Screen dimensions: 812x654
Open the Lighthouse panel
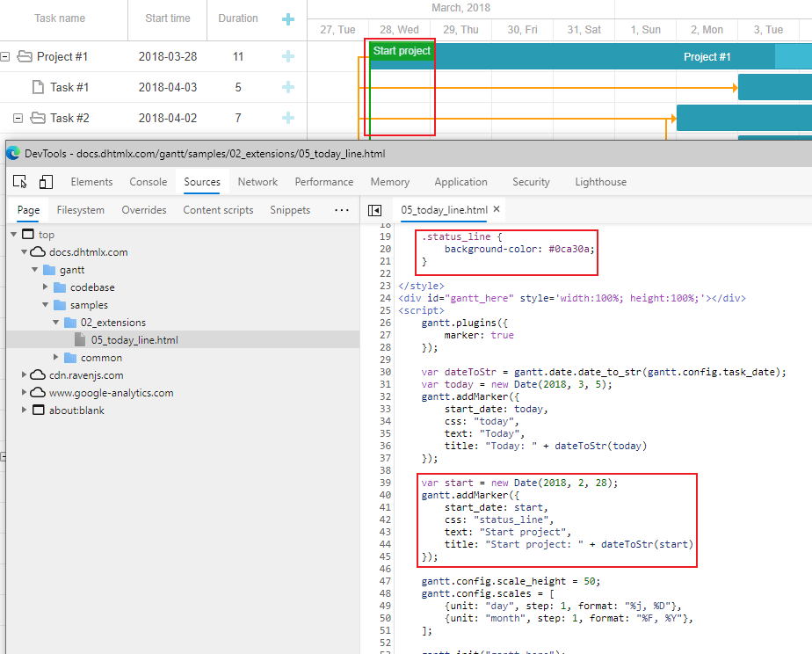tap(601, 182)
